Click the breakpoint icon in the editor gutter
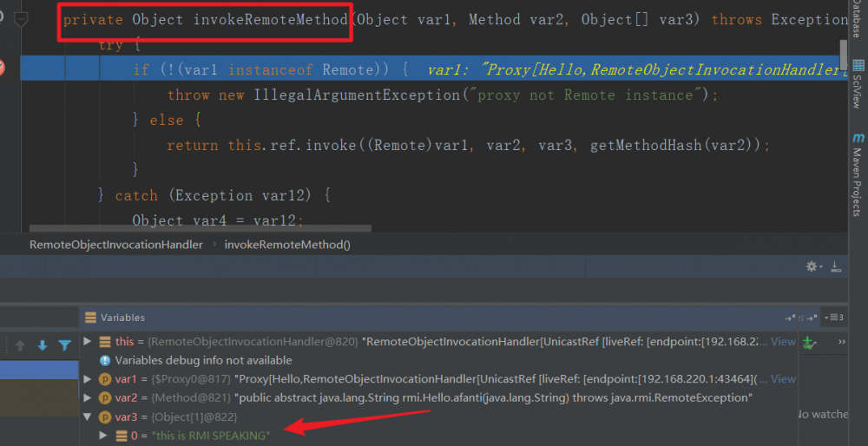The width and height of the screenshot is (868, 446). click(x=2, y=68)
